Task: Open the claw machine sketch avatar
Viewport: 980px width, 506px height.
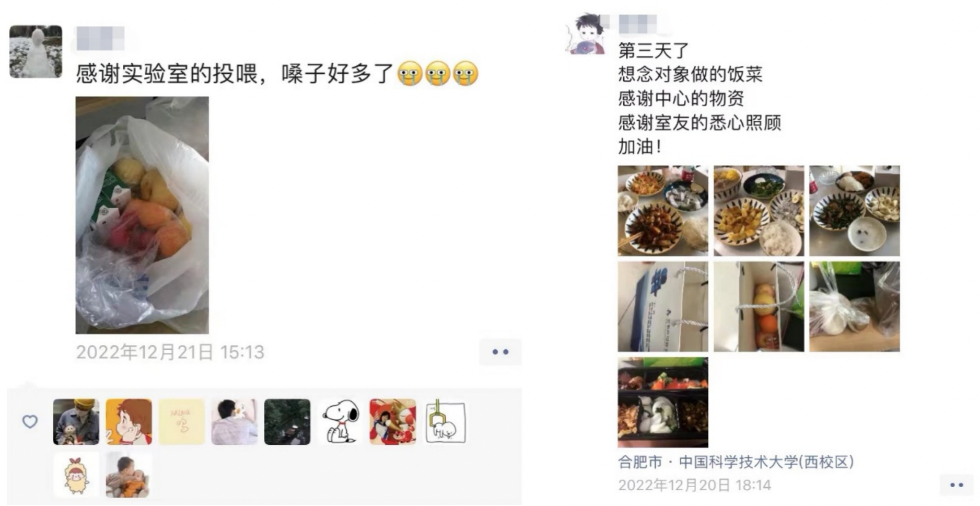Action: coord(446,421)
